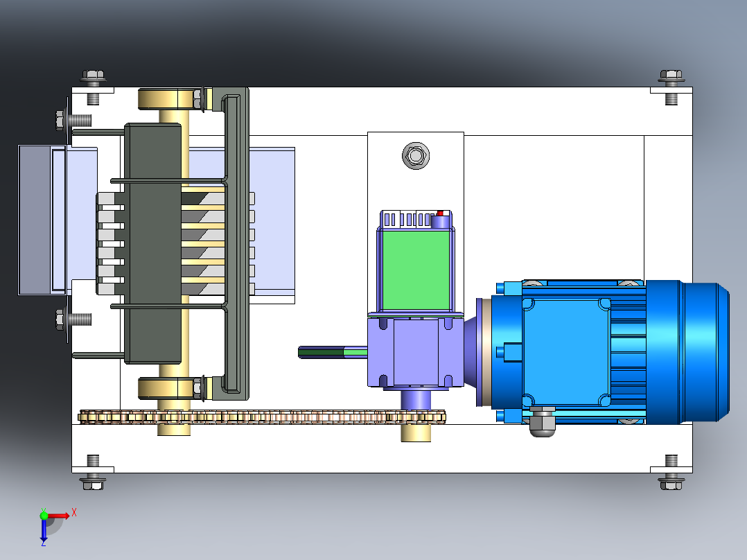Click the blue Z axis of the orientation triad

44,529
